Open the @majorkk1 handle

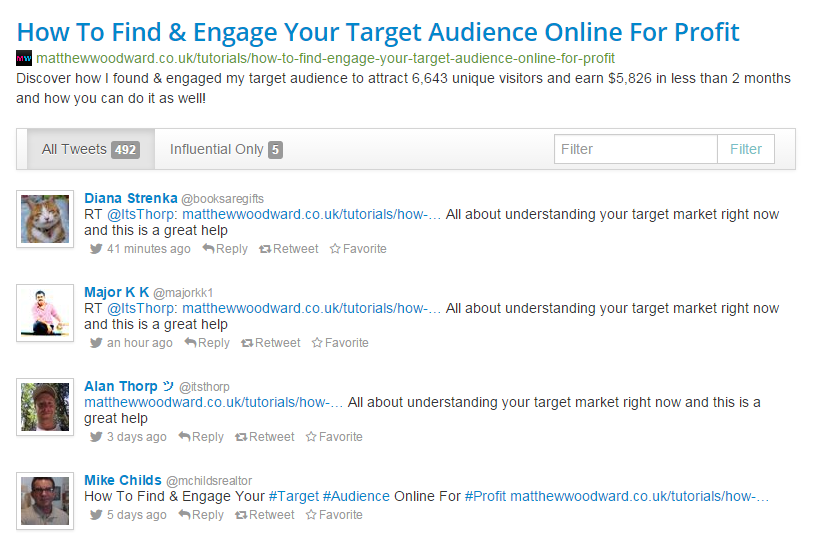click(183, 293)
